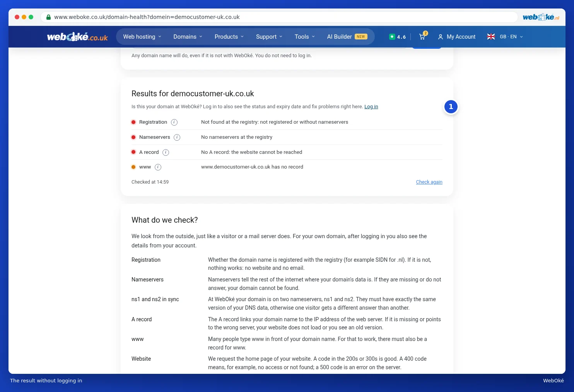Expand the Web hosting menu
The width and height of the screenshot is (574, 392).
click(142, 37)
